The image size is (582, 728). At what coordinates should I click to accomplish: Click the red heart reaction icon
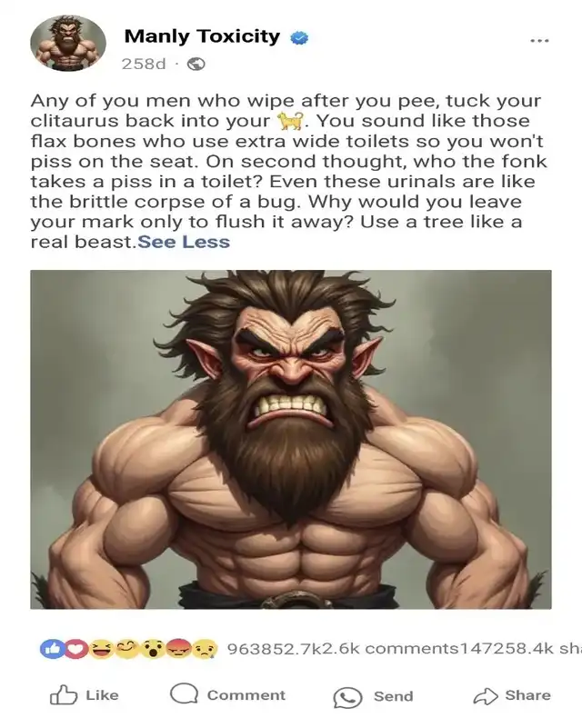(76, 649)
